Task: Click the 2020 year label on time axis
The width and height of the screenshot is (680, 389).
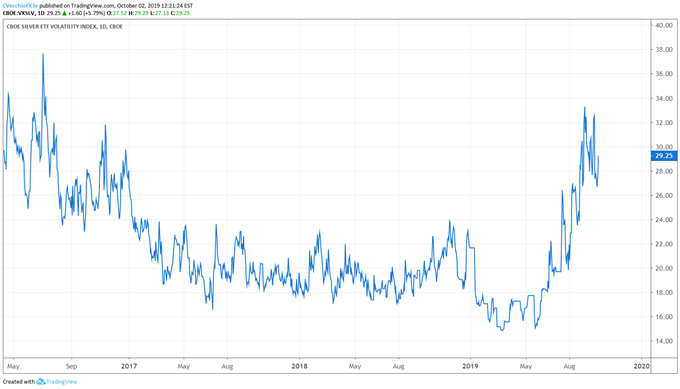Action: [x=642, y=366]
